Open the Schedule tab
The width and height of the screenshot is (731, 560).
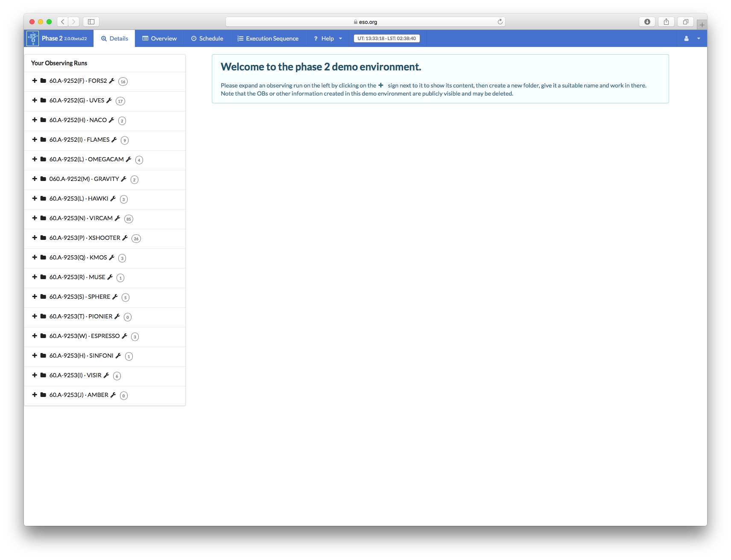[207, 38]
